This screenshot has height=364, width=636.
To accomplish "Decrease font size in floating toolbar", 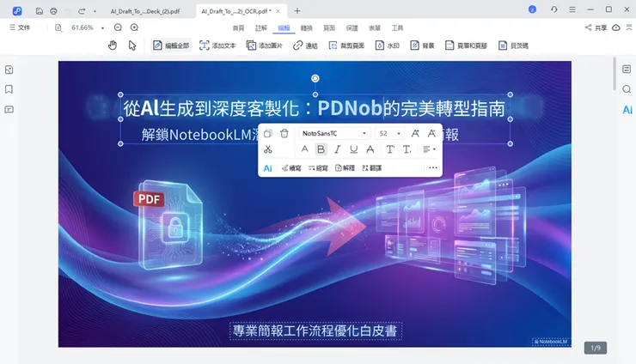I will coord(431,133).
